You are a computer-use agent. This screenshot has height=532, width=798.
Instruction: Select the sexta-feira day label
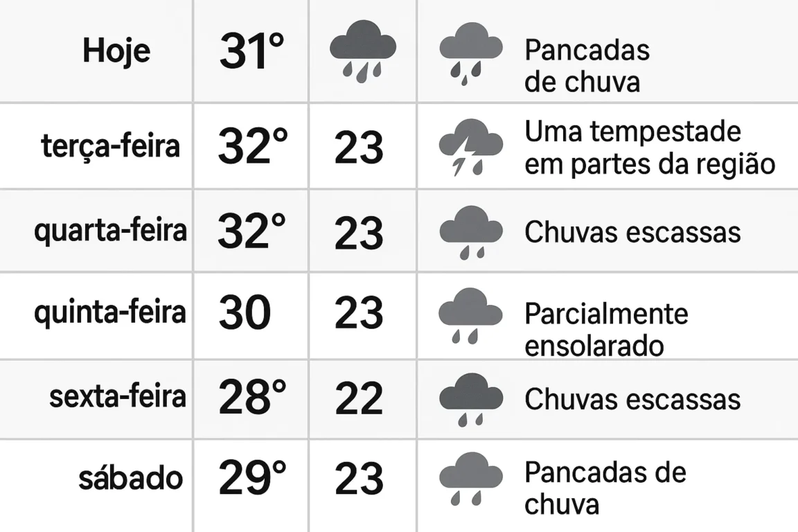tap(118, 397)
